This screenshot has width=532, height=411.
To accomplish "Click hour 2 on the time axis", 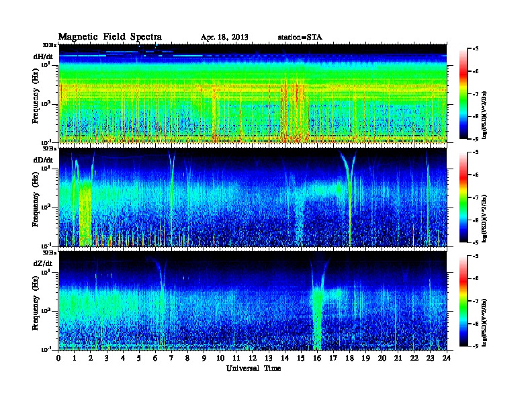I will 91,359.
